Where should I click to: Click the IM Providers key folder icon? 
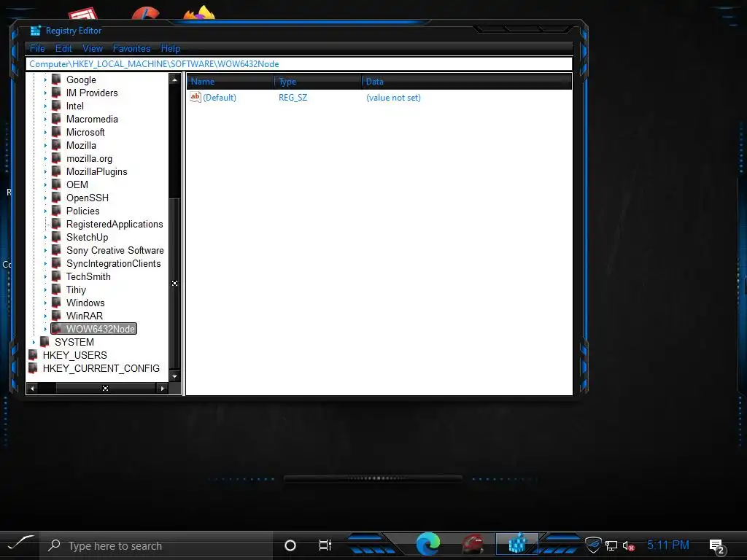56,93
